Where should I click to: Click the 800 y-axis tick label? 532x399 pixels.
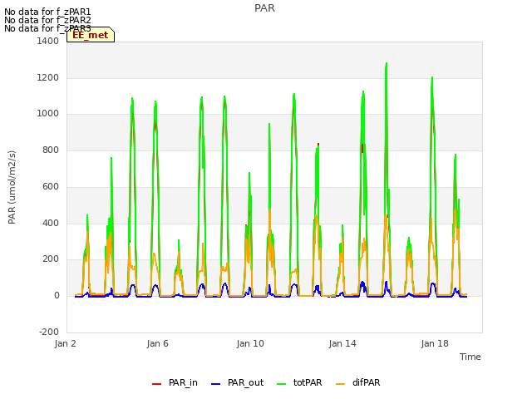51,150
